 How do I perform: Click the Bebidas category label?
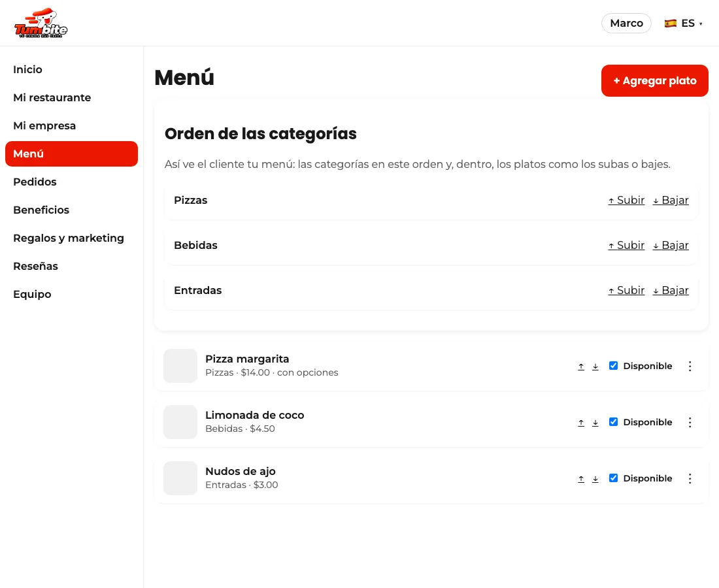click(196, 245)
